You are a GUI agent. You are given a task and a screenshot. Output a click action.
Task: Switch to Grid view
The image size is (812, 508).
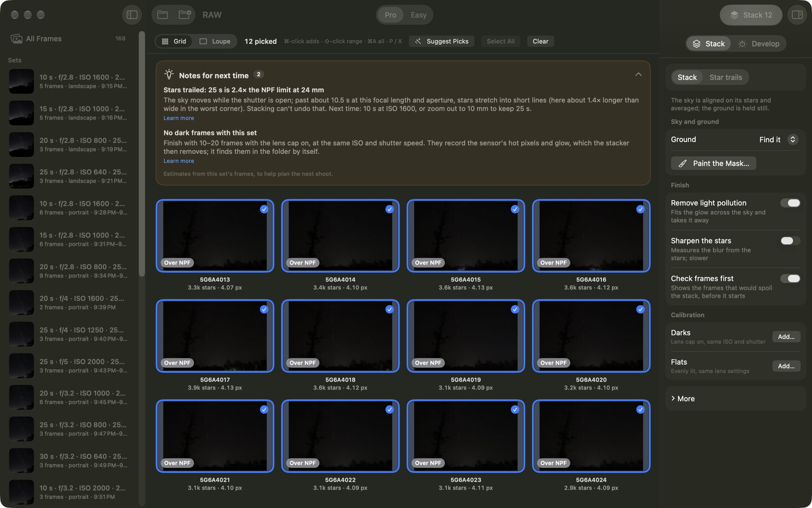[174, 41]
